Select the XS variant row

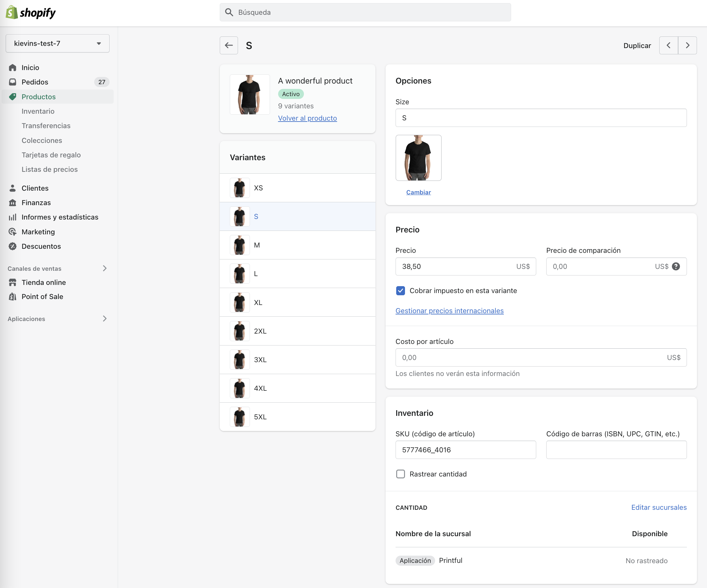tap(298, 188)
